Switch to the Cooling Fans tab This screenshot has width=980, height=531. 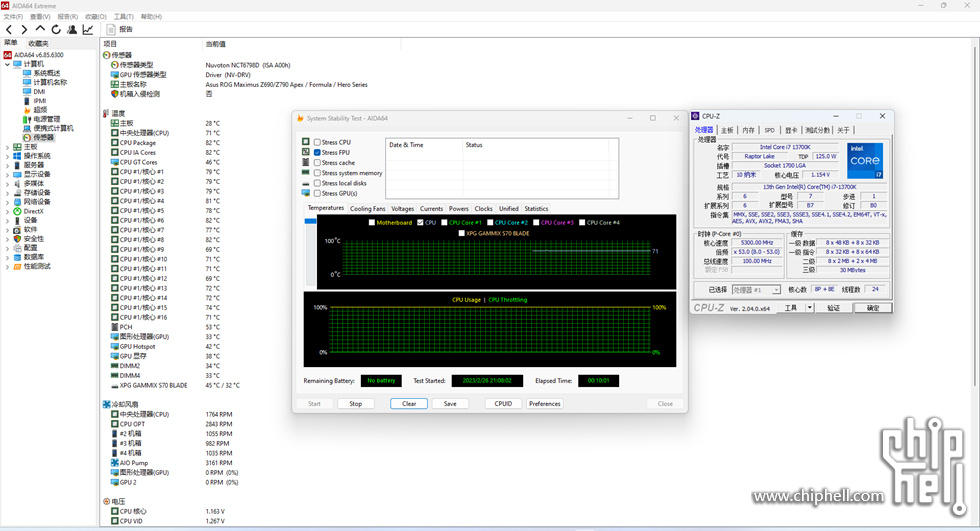point(367,209)
